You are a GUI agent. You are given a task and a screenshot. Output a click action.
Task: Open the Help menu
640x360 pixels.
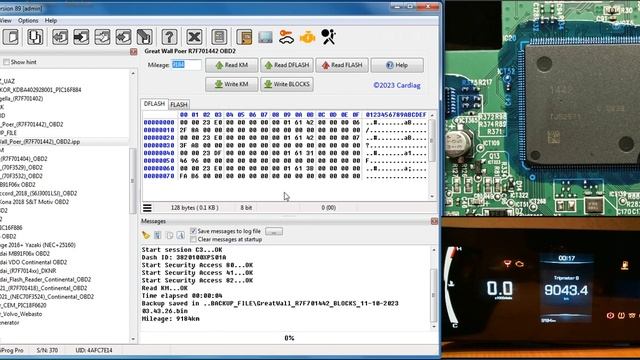tap(51, 20)
